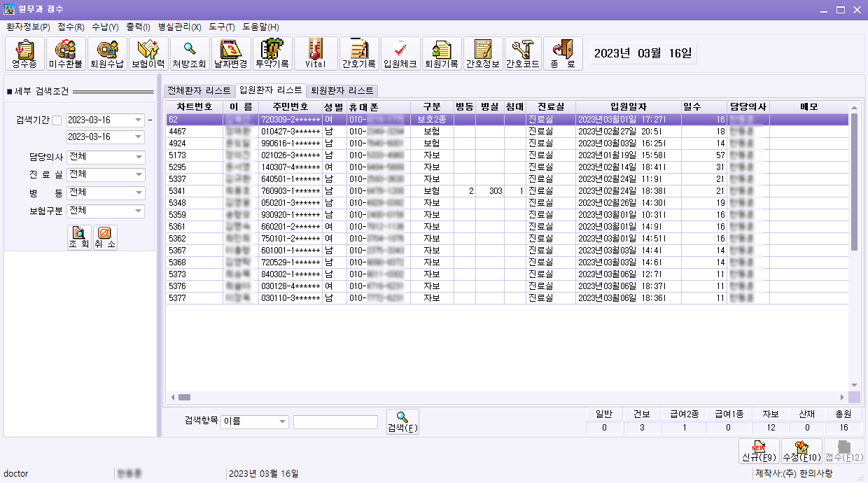Sort by 입원일자 column header
The height and width of the screenshot is (483, 868).
pos(629,107)
